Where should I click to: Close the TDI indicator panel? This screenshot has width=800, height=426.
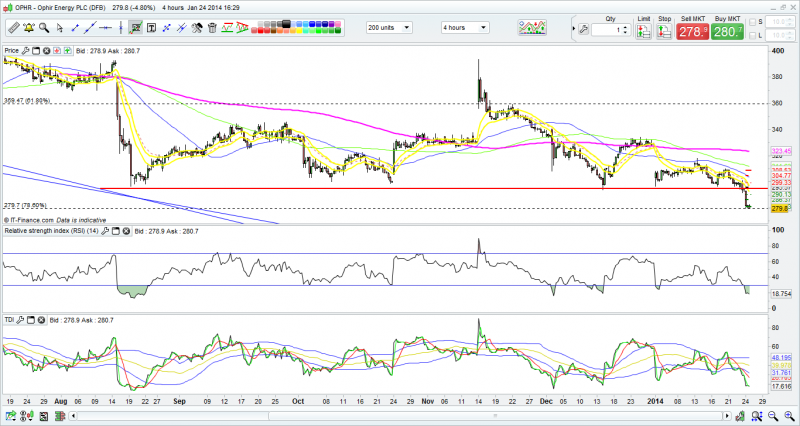(x=41, y=320)
